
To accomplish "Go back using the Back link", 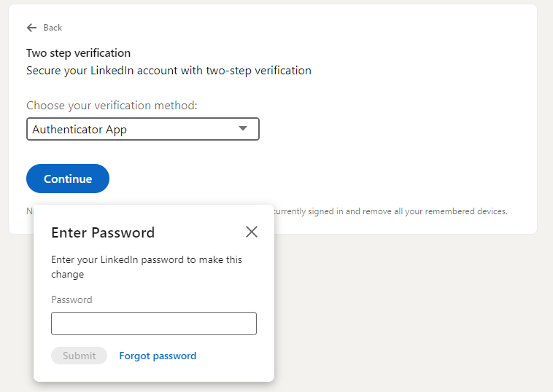I will [53, 28].
